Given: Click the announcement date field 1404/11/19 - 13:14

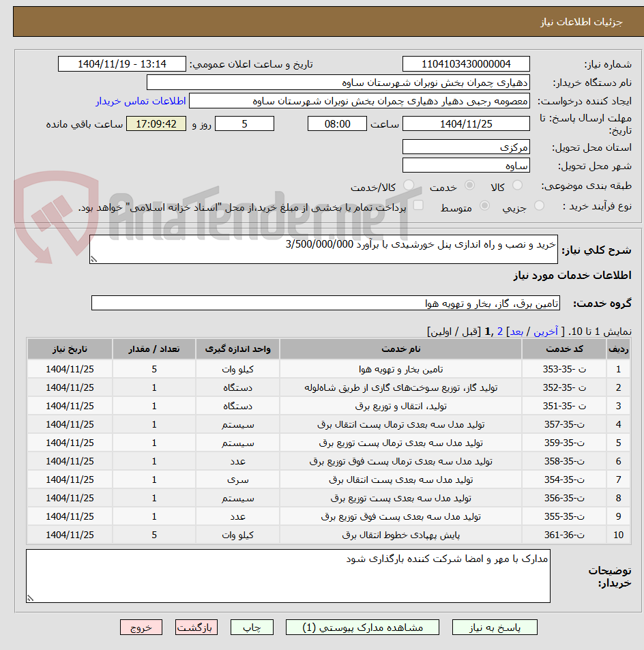Looking at the screenshot, I should (122, 64).
